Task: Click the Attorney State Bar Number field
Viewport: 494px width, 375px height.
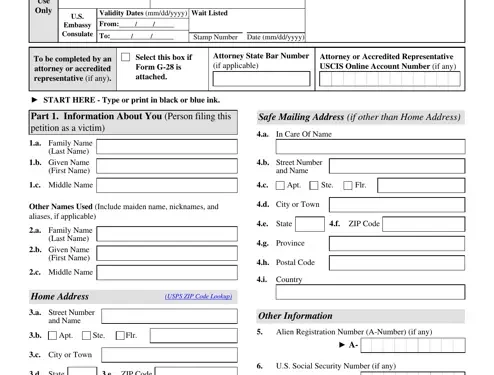Action: [x=261, y=79]
